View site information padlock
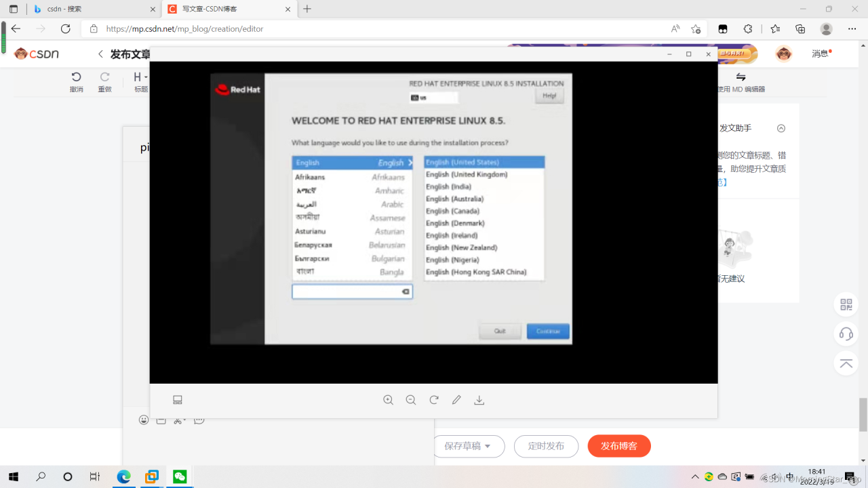868x488 pixels. (94, 28)
